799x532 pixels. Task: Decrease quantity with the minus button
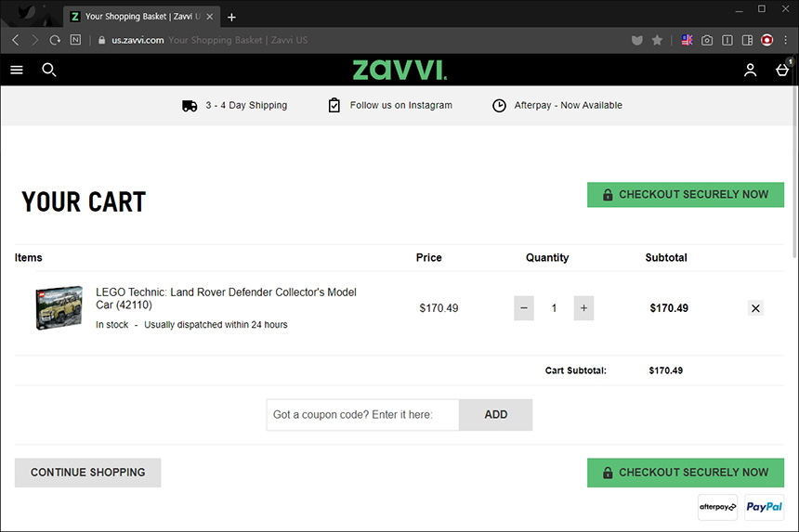point(523,308)
